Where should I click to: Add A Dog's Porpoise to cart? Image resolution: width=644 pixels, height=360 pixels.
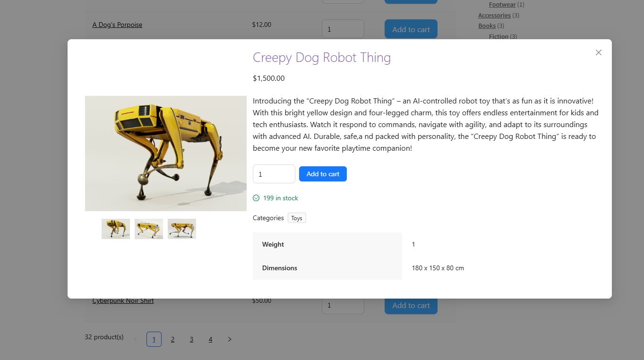411,29
